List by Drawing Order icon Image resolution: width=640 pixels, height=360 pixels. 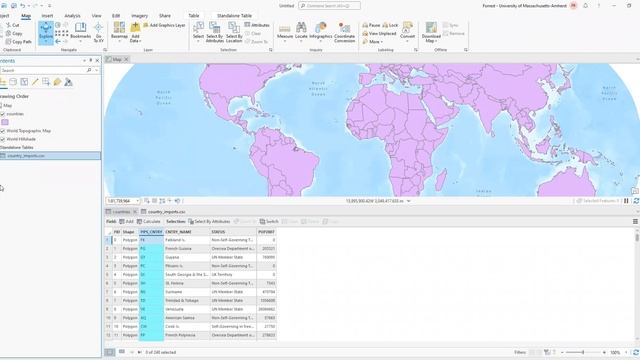point(3,82)
